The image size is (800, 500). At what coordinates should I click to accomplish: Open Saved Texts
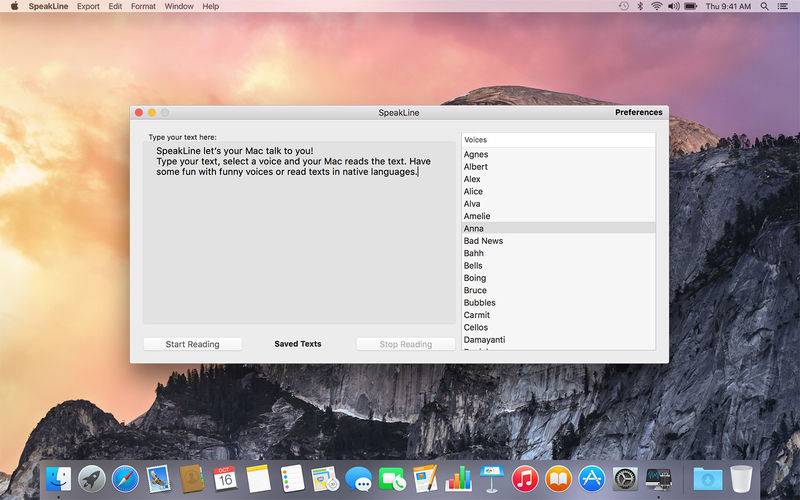(x=298, y=344)
